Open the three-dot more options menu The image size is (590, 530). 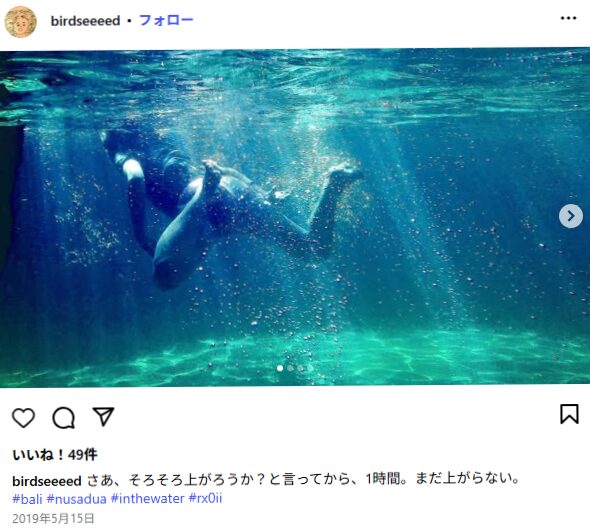pos(568,18)
